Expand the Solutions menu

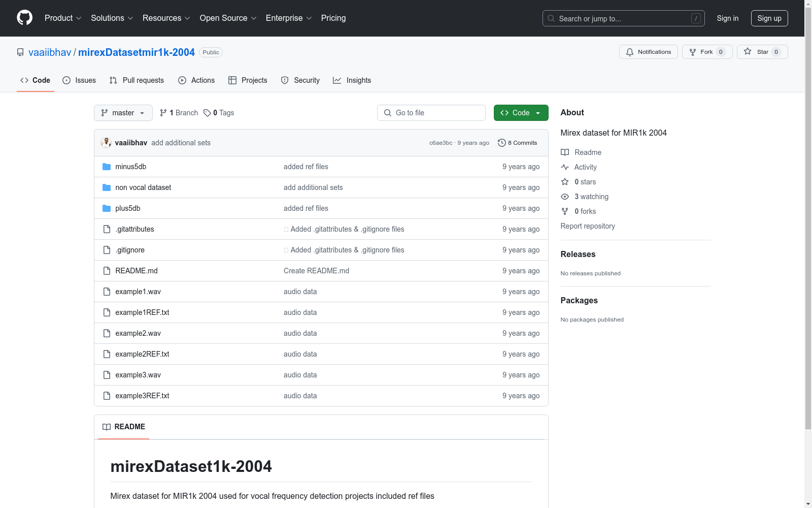point(112,18)
